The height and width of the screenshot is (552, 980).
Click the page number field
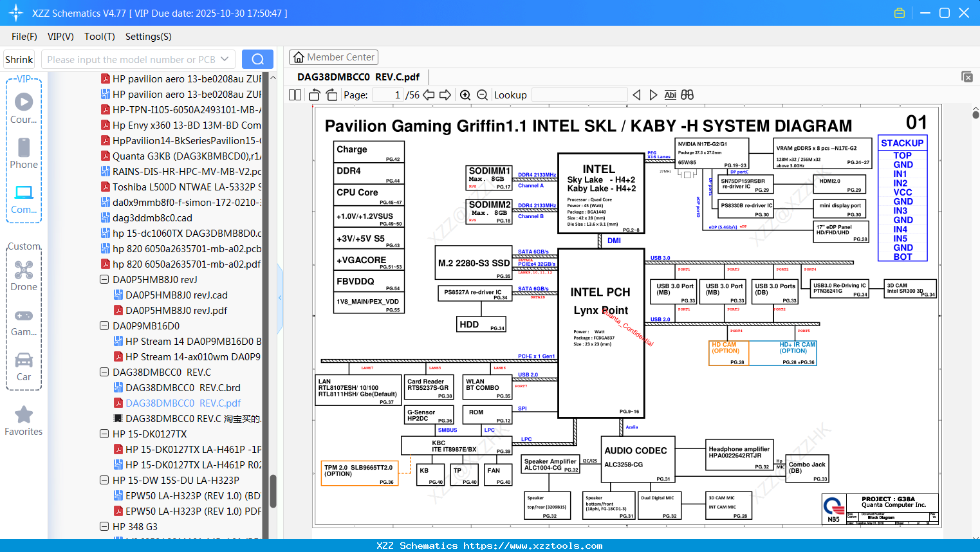(387, 95)
